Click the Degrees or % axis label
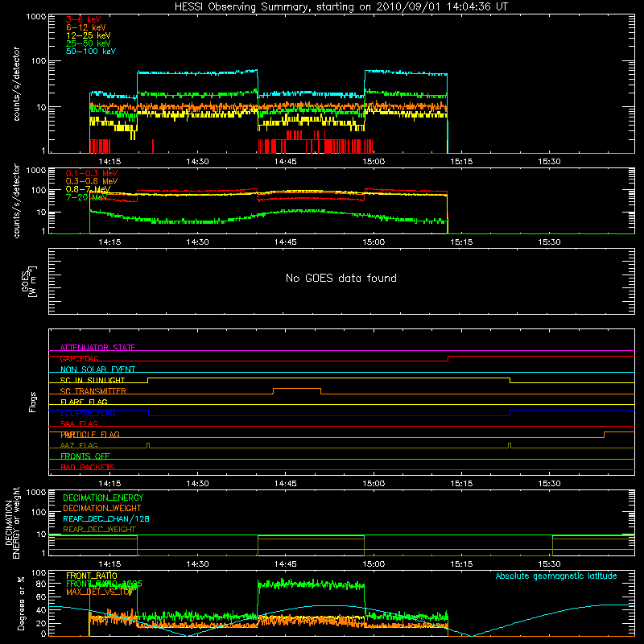 pos(21,603)
